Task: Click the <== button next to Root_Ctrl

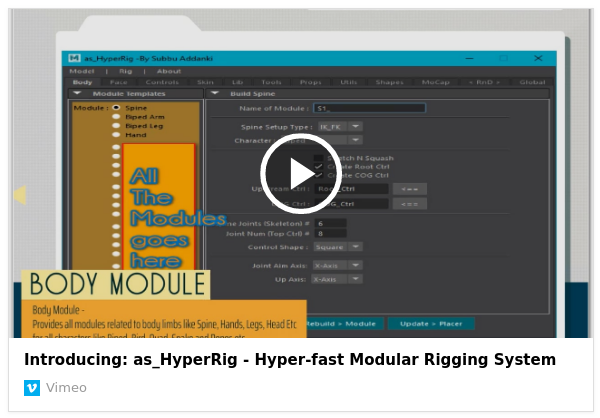Action: (409, 189)
